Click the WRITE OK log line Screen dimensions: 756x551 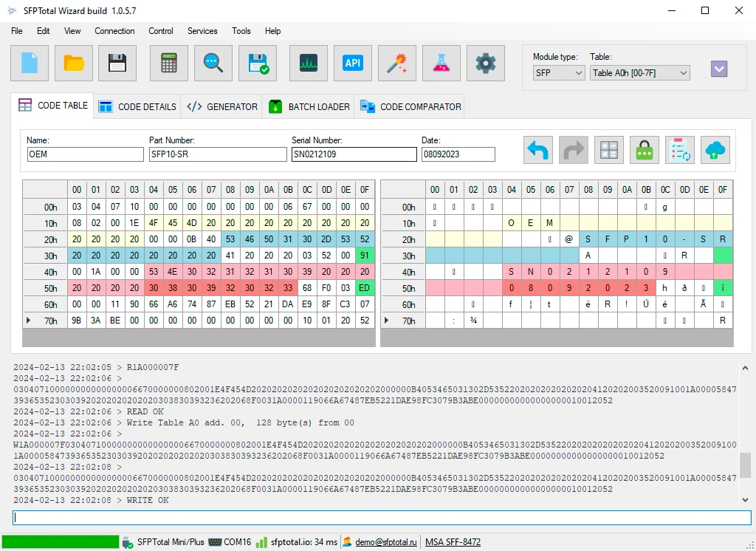(x=92, y=500)
